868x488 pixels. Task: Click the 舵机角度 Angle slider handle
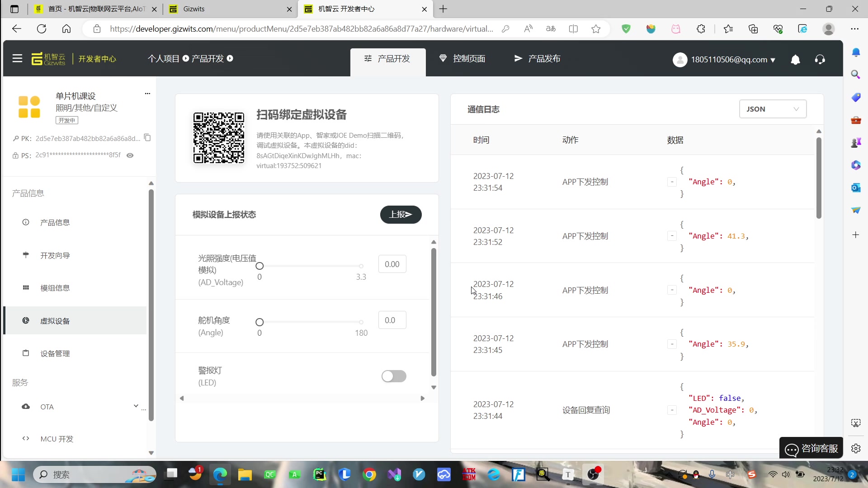(x=259, y=322)
